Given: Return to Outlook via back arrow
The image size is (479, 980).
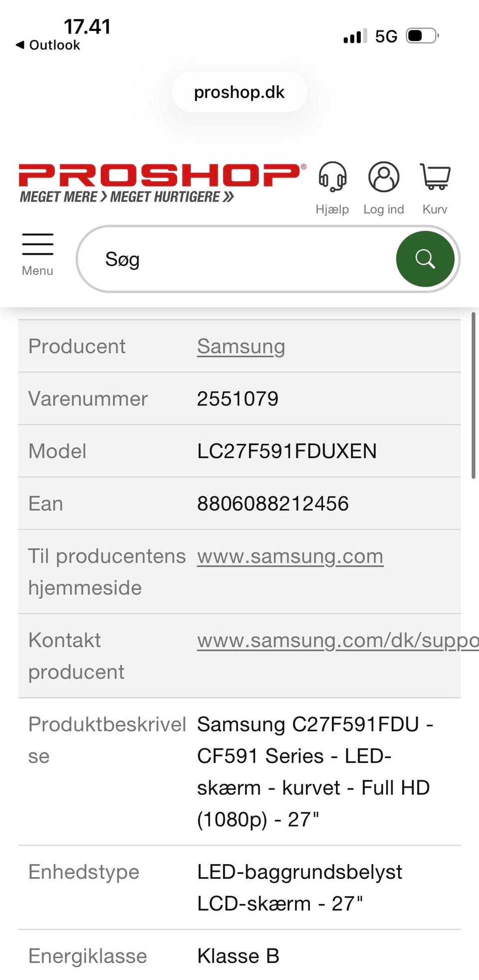Looking at the screenshot, I should [x=48, y=45].
